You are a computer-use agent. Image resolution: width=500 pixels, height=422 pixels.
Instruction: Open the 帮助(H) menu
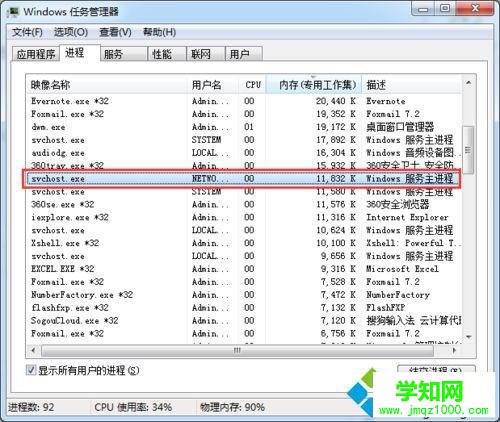(159, 32)
